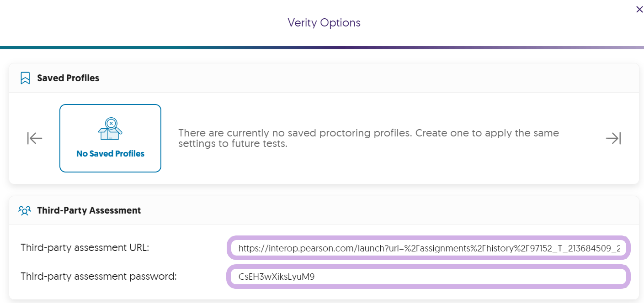Click the gradient divider bar under Verity Options
Viewport: 644px width, 303px height.
[x=322, y=47]
